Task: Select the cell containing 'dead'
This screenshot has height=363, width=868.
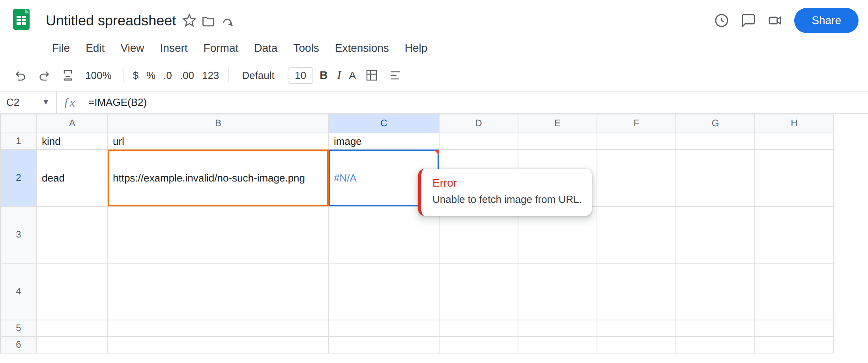Action: 72,178
